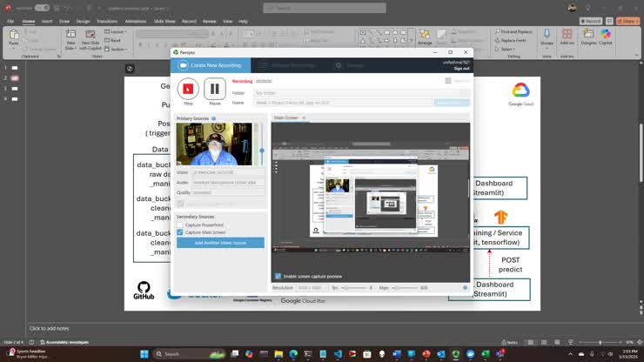
Task: Adjust the fps slider
Action: point(355,288)
